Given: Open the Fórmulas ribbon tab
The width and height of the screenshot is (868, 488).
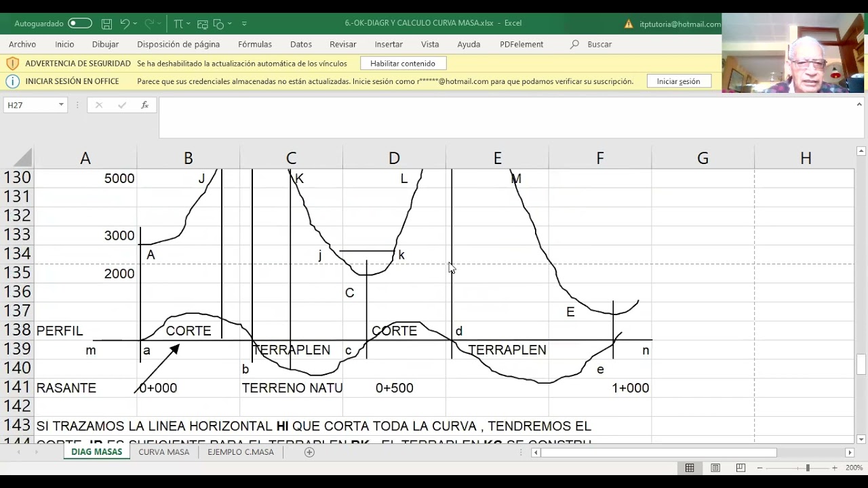Looking at the screenshot, I should pyautogui.click(x=255, y=44).
